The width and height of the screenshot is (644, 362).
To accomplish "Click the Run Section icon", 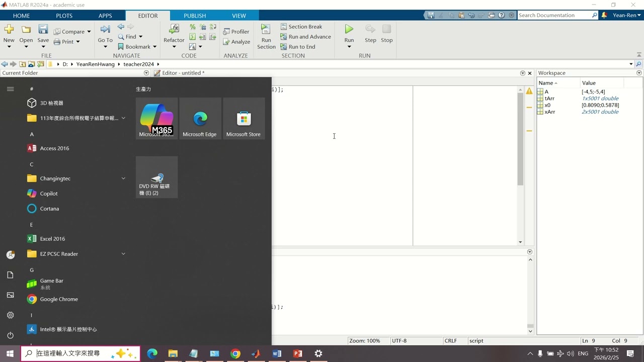I will pos(266,29).
